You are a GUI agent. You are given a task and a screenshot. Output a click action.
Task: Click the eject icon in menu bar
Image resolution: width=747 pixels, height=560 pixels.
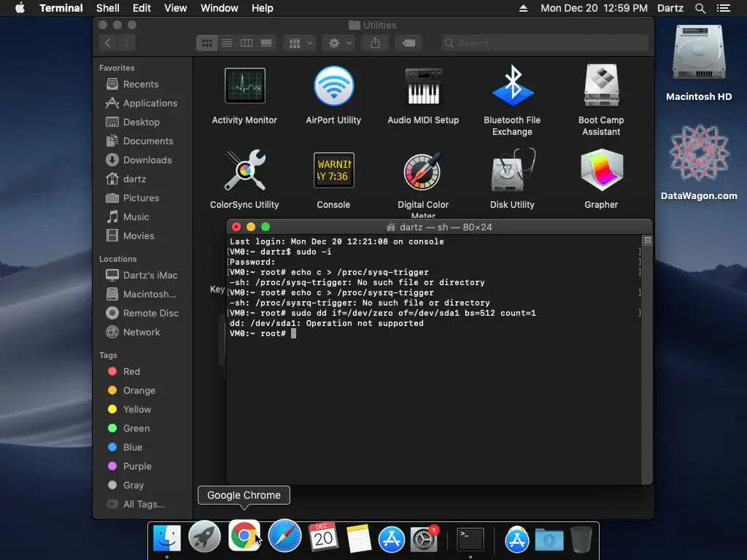(523, 8)
